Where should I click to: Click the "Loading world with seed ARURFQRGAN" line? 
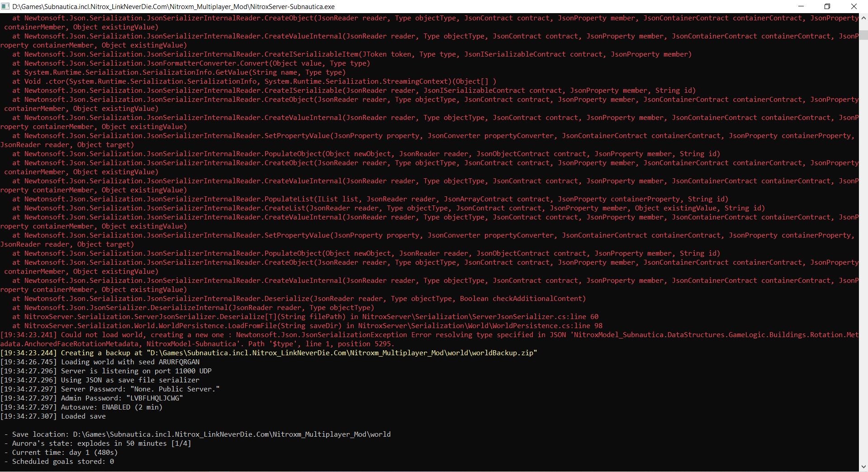(x=130, y=362)
